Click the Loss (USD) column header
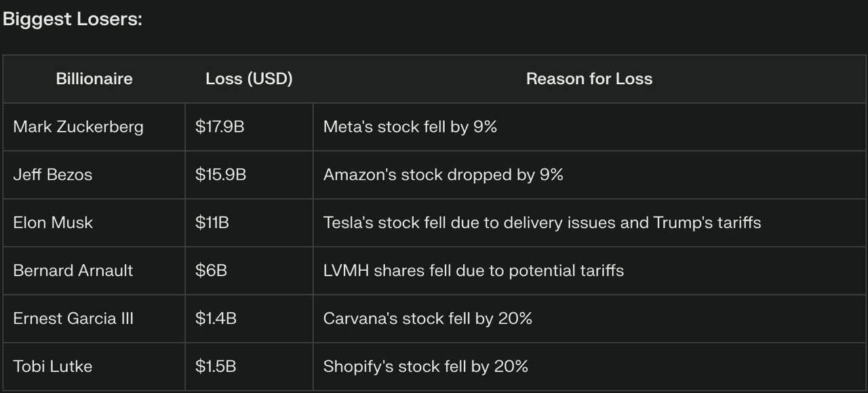The width and height of the screenshot is (868, 393). coord(249,79)
